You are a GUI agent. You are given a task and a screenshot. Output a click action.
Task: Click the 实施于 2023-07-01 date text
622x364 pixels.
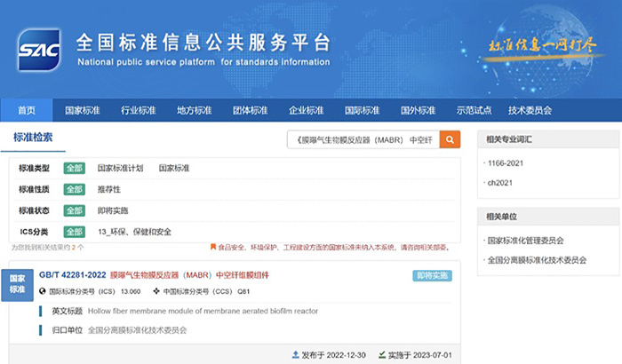pyautogui.click(x=419, y=355)
